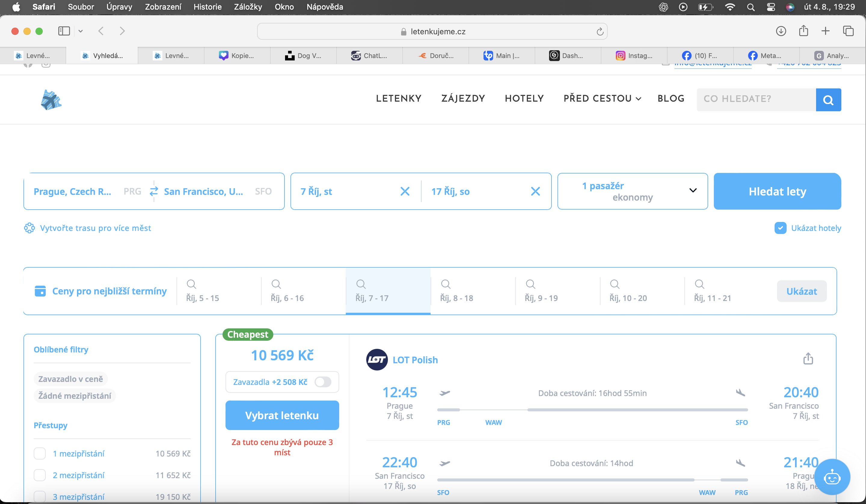Reload the letenkujeme.cz page
This screenshot has width=866, height=504.
(x=600, y=31)
